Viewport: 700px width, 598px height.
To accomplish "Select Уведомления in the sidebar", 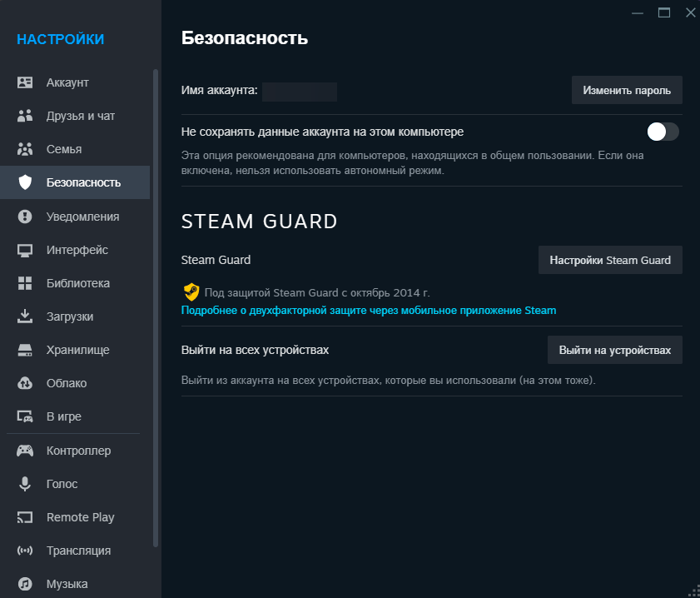I will click(75, 217).
